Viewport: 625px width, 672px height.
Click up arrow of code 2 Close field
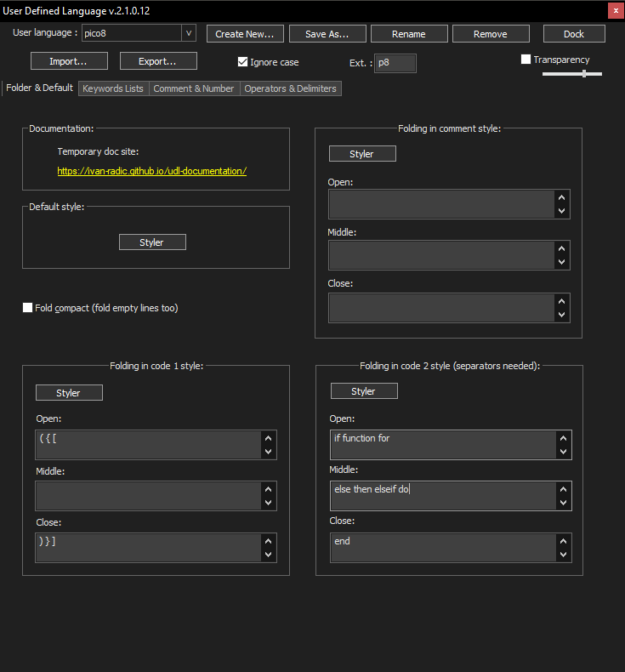point(563,541)
